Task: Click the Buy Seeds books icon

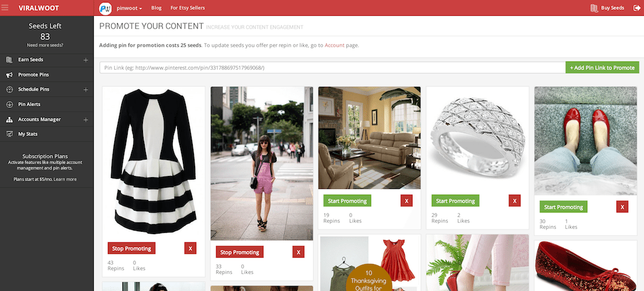Action: tap(594, 8)
